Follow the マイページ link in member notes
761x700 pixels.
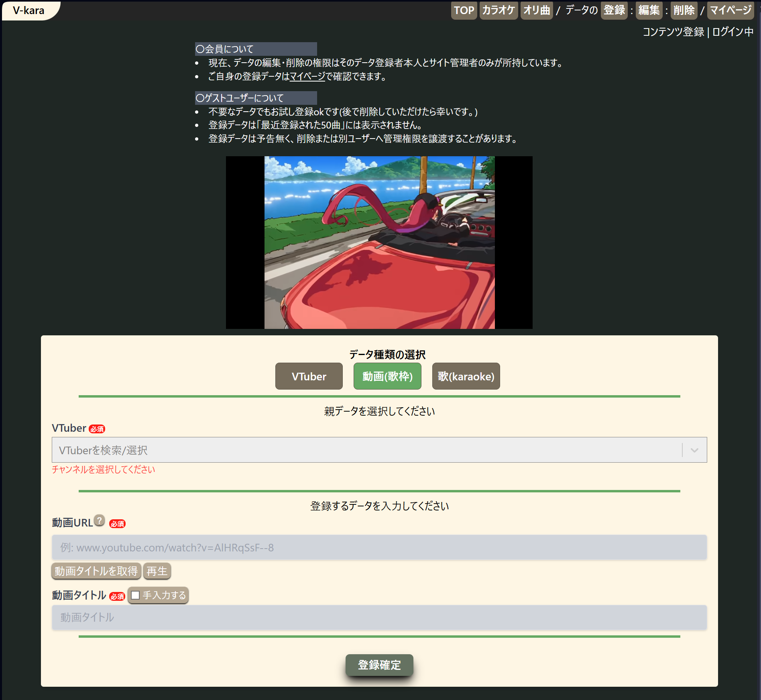pyautogui.click(x=307, y=76)
